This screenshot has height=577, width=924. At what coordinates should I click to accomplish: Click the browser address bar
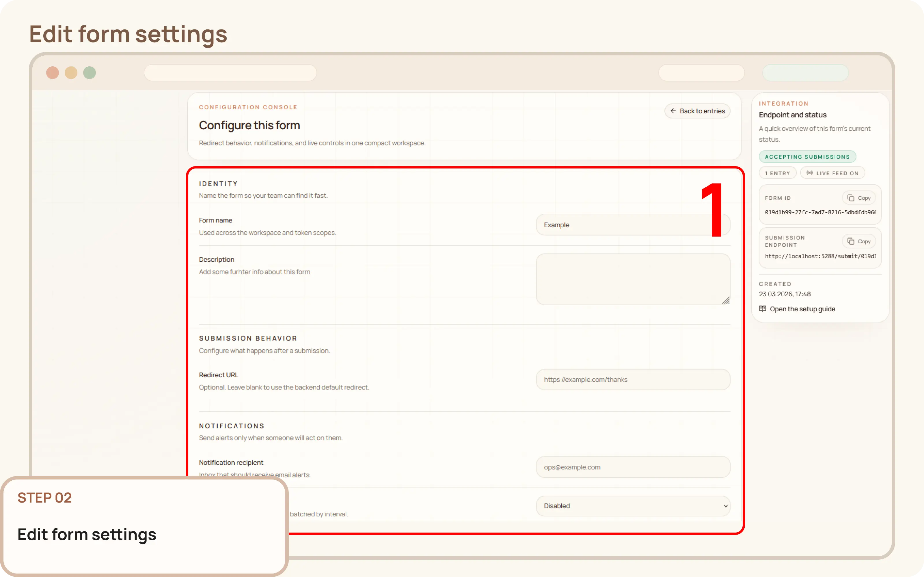click(230, 72)
